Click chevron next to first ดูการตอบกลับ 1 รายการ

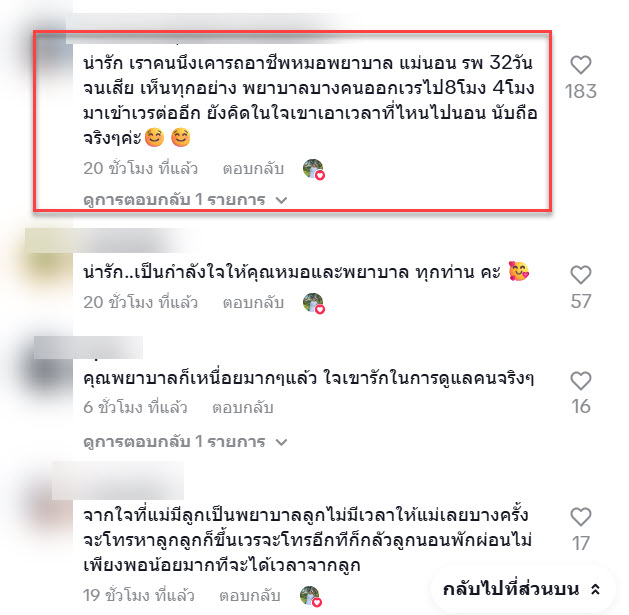click(x=282, y=200)
